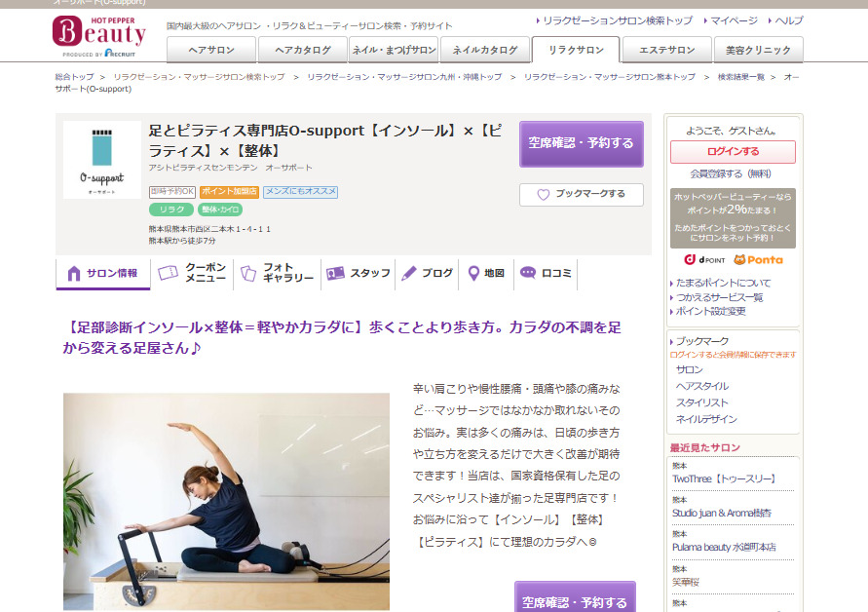Switch to スタッフ tab
Image resolution: width=868 pixels, height=612 pixels.
pos(359,273)
